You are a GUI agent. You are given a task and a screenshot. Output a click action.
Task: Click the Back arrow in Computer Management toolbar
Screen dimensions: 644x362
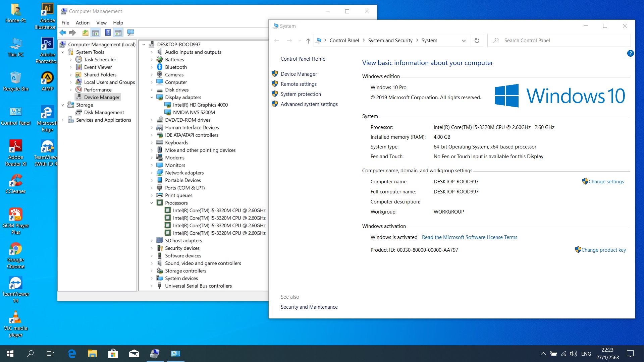[63, 33]
